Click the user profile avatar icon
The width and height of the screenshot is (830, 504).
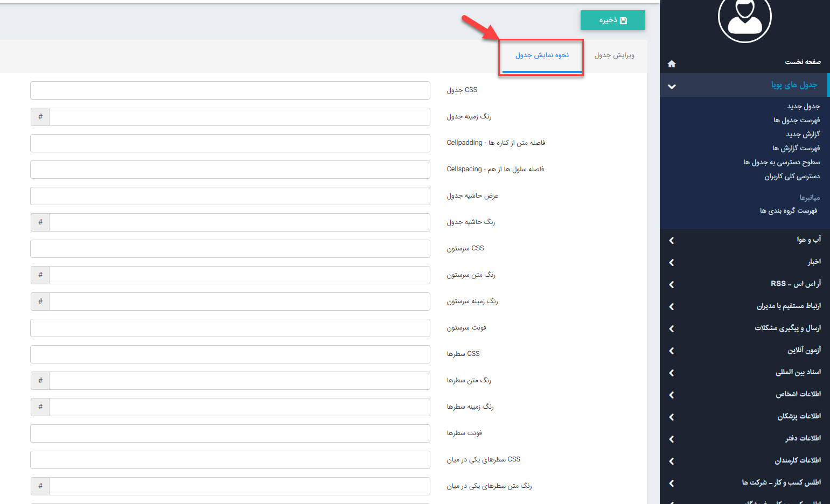(x=744, y=18)
